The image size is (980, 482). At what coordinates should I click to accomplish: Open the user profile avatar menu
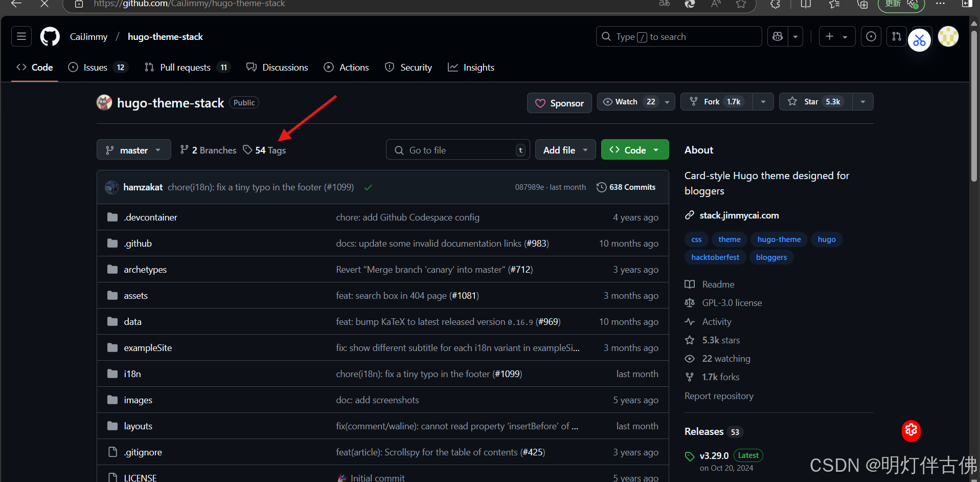tap(948, 36)
